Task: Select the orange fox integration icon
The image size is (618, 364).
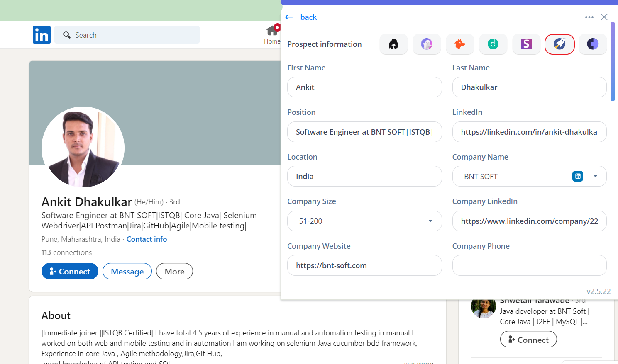Action: 460,44
